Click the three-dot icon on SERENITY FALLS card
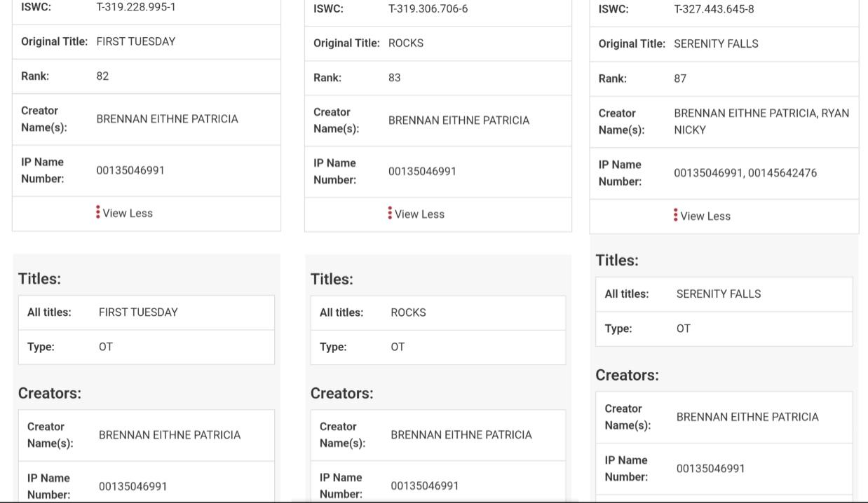Screen dimensions: 868x503 point(676,215)
